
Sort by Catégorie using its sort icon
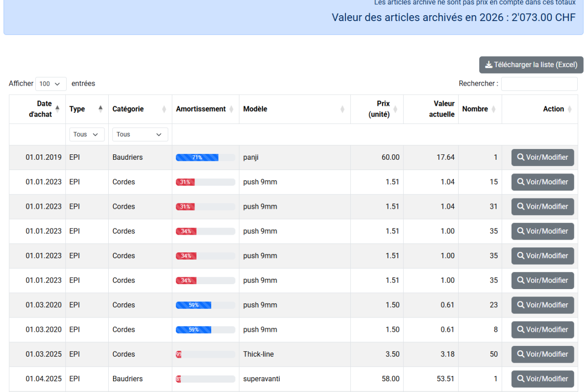164,109
